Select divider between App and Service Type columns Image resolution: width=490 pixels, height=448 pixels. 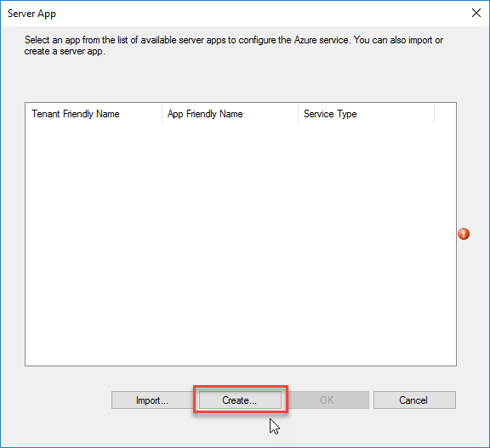click(298, 114)
